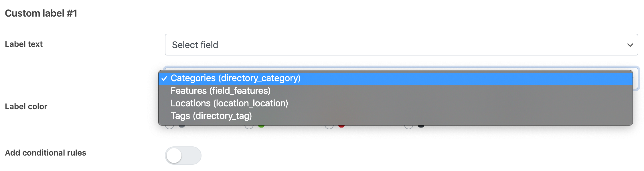
Task: Click the black label color swatch
Action: click(x=421, y=126)
